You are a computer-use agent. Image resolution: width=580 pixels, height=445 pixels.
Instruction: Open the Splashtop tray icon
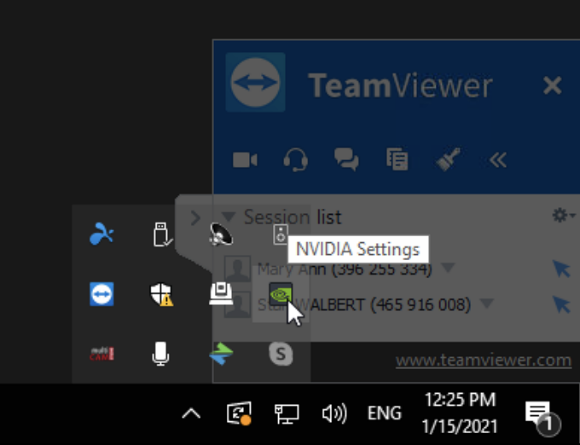(102, 234)
